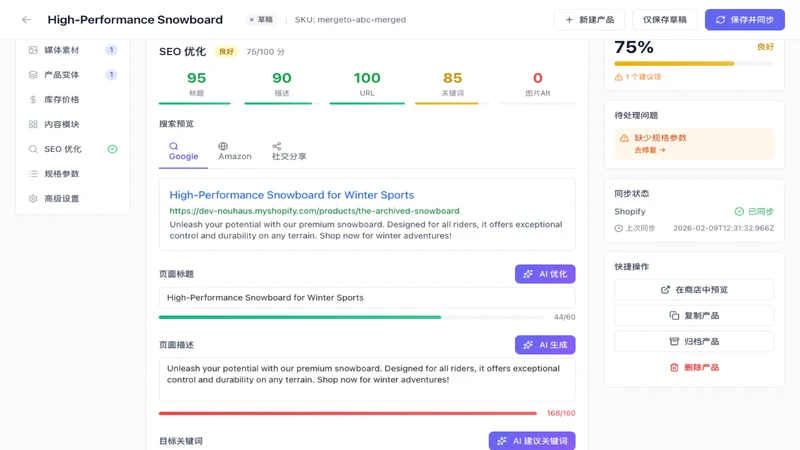Viewport: 800px width, 450px height.
Task: Click the sync icon in 保存并同步
Action: (720, 20)
